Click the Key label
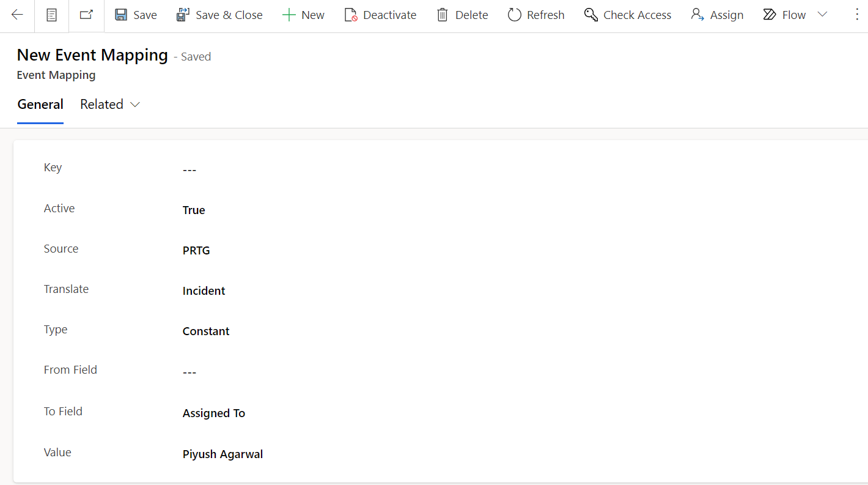Image resolution: width=868 pixels, height=485 pixels. point(53,168)
